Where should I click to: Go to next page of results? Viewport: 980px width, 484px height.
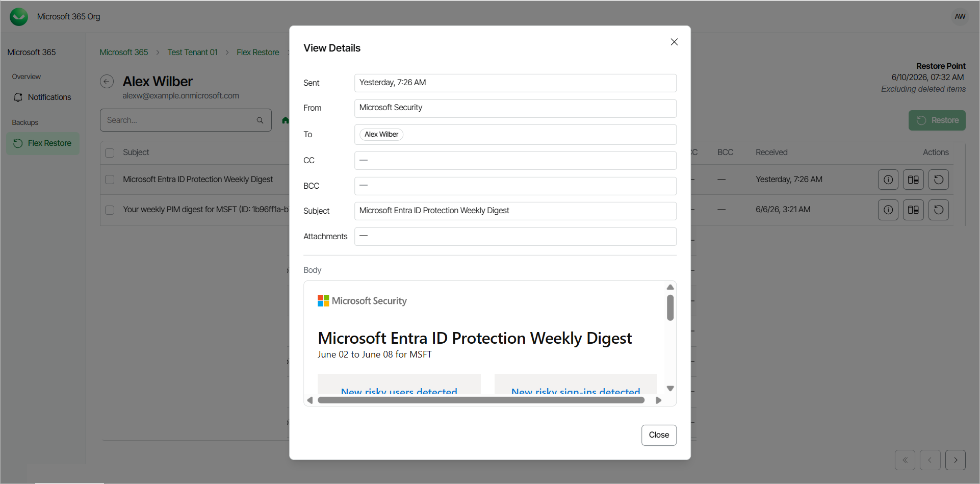tap(956, 460)
